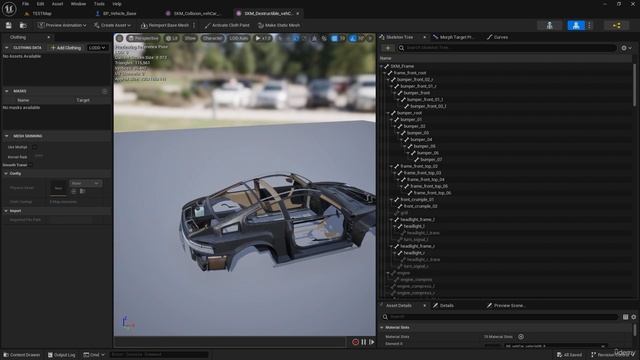This screenshot has height=360, width=640.
Task: Open the LOD Auto menu
Action: 238,38
